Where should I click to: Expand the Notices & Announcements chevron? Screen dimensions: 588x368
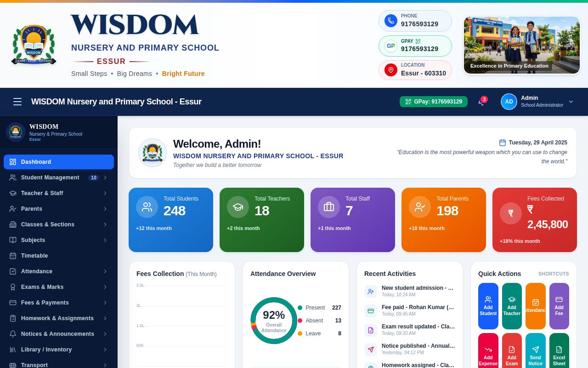[105, 334]
